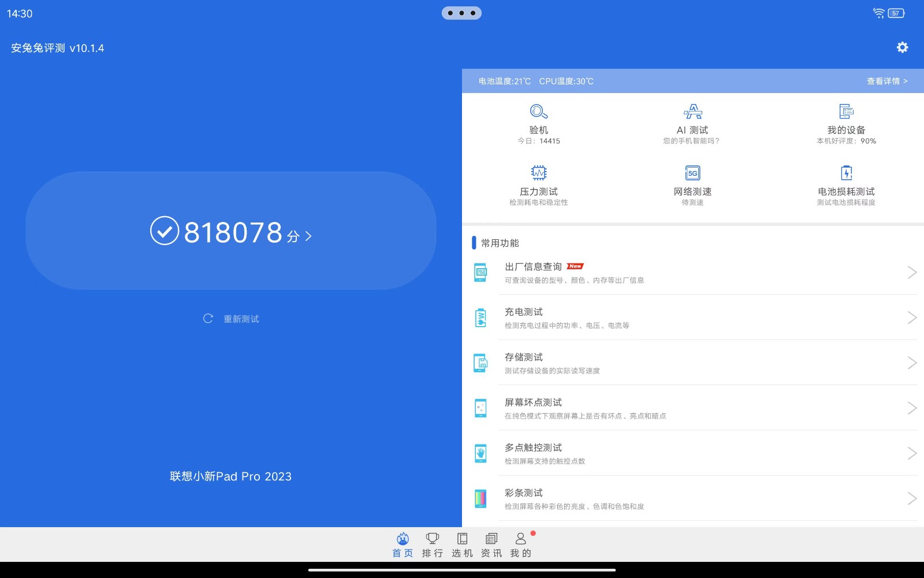Click the 查看详情 link
The image size is (924, 578).
887,81
